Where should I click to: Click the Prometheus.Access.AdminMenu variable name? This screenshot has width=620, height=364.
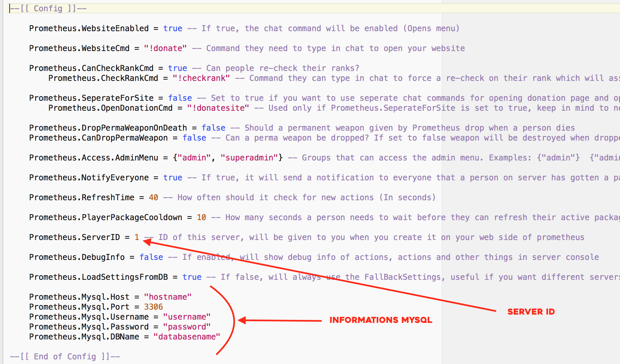point(94,158)
